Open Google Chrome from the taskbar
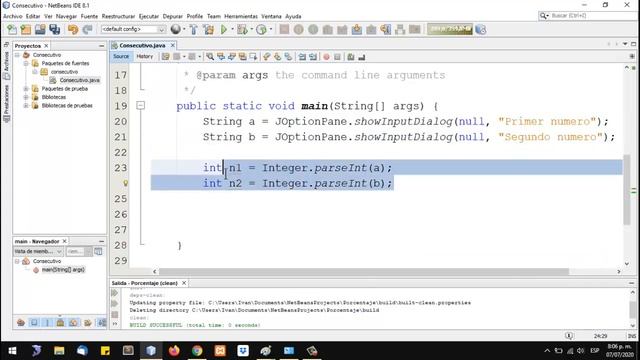This screenshot has width=640, height=360. [x=197, y=351]
